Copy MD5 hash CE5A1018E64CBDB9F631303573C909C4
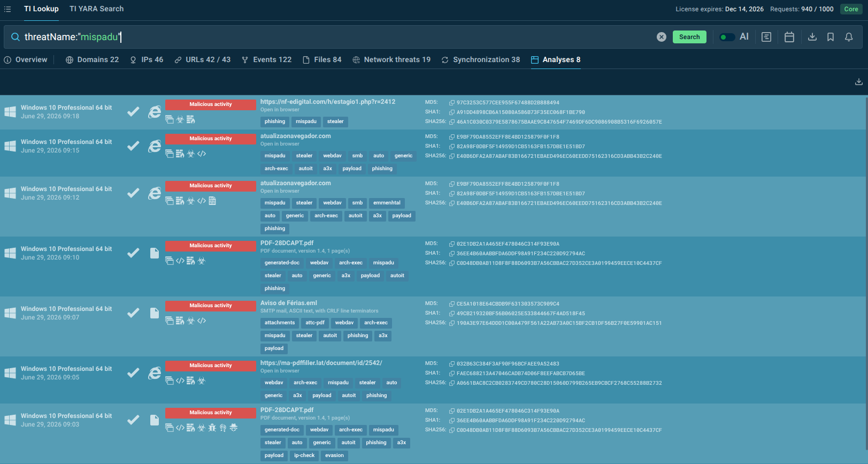This screenshot has width=868, height=464. tap(452, 304)
